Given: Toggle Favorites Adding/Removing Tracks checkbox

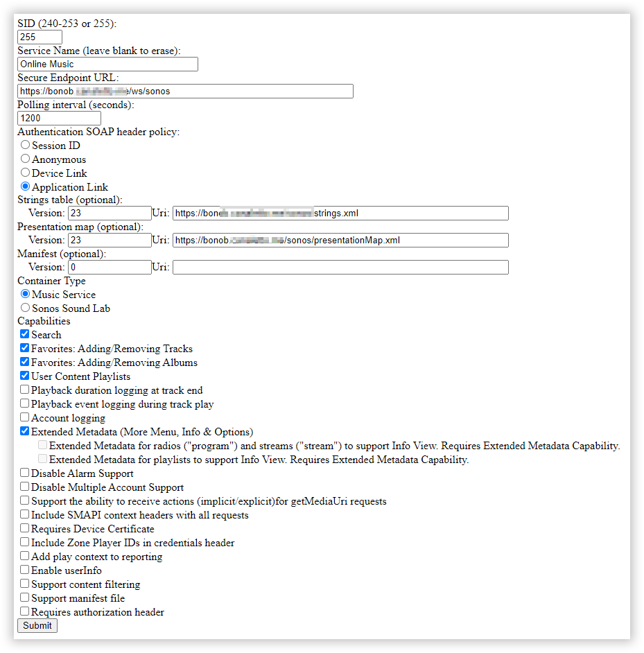Looking at the screenshot, I should click(x=25, y=348).
